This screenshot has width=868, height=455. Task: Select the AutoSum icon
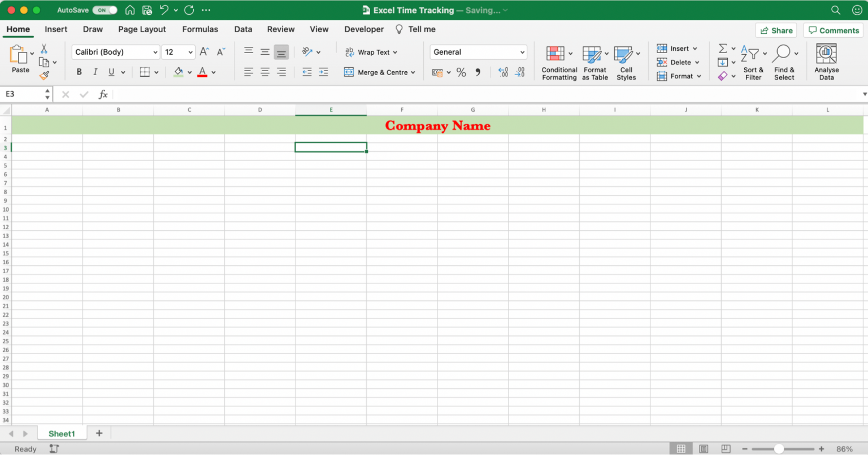724,48
